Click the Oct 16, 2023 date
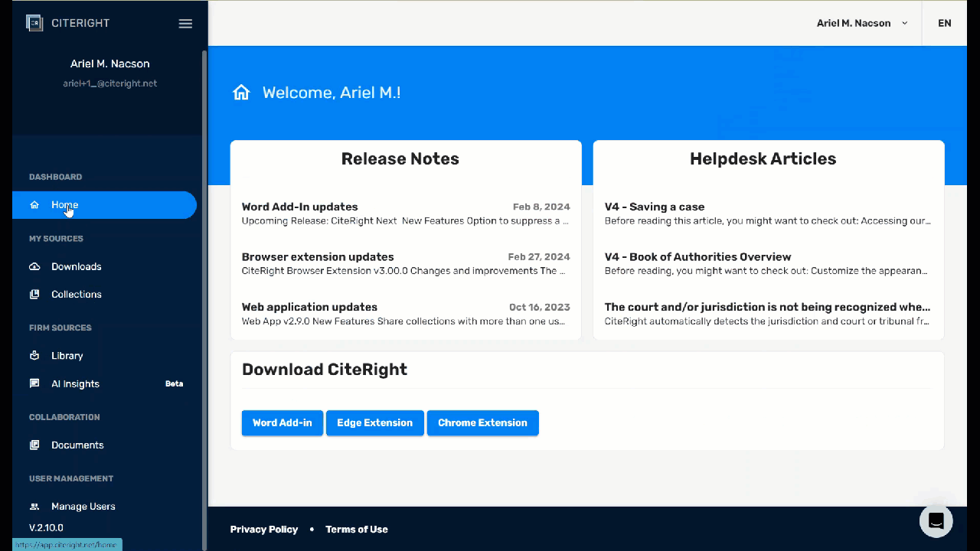 coord(540,307)
